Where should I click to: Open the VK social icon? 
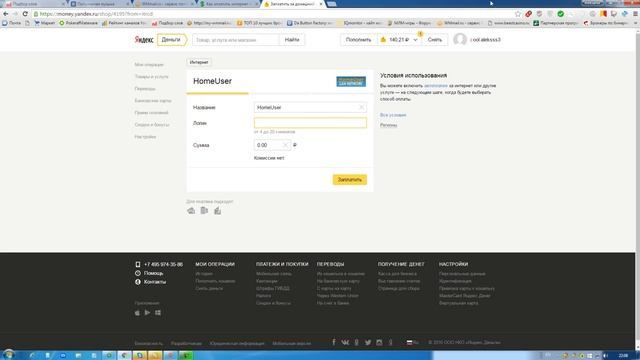[x=345, y=342]
